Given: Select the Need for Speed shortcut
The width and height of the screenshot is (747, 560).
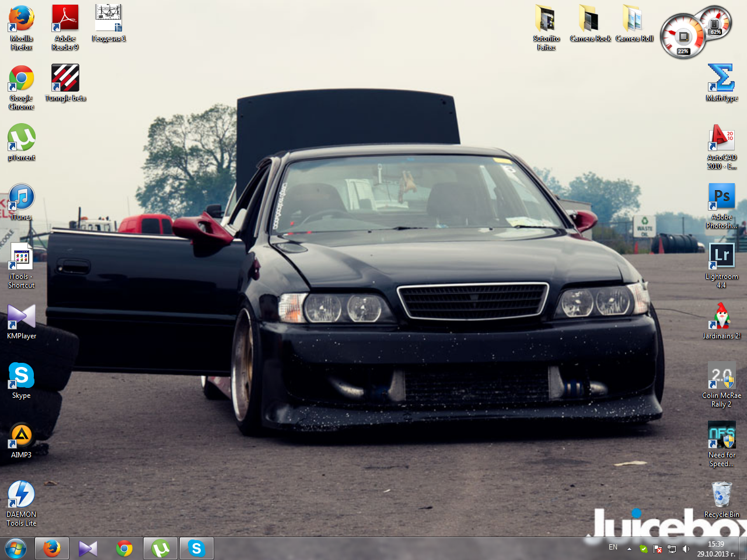Looking at the screenshot, I should (x=722, y=444).
